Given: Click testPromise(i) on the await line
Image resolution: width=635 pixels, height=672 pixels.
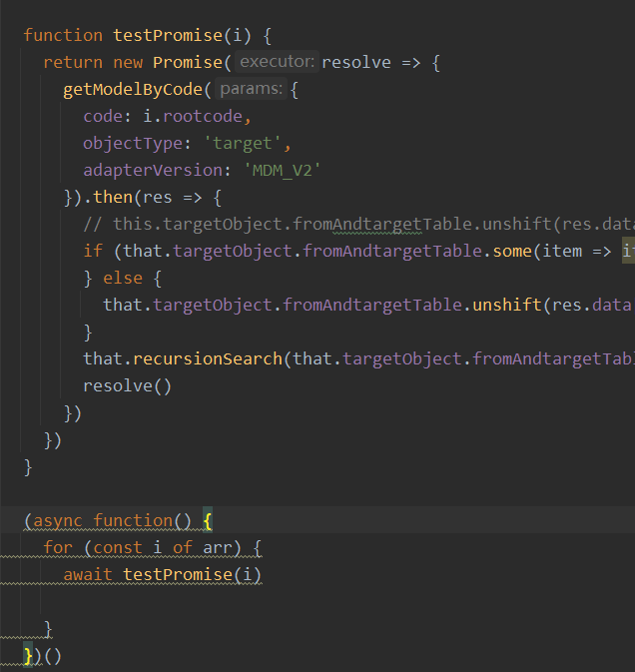Looking at the screenshot, I should coord(193,575).
